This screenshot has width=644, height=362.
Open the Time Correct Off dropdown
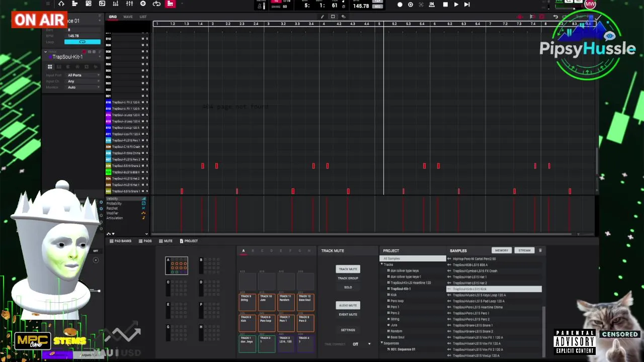362,344
